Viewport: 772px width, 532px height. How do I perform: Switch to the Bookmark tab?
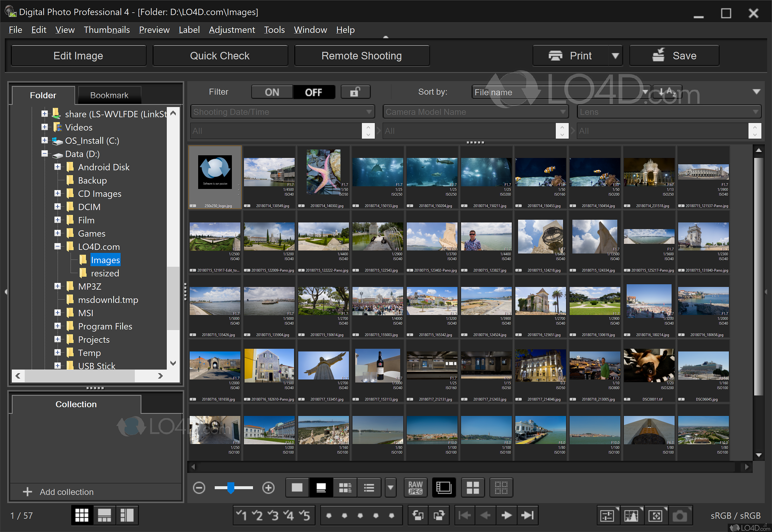tap(109, 95)
